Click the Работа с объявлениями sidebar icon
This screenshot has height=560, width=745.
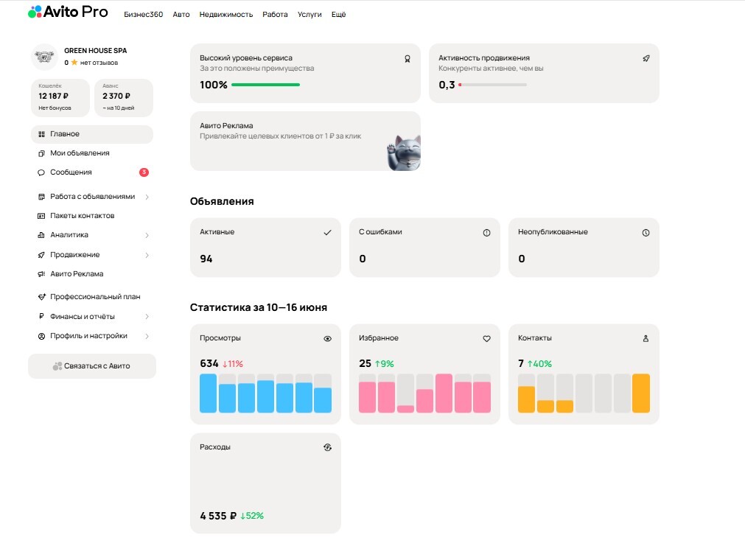point(41,197)
